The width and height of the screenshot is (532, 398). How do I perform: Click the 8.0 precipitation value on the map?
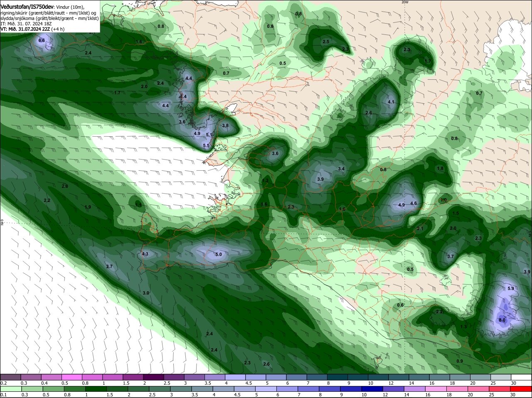tap(502, 320)
